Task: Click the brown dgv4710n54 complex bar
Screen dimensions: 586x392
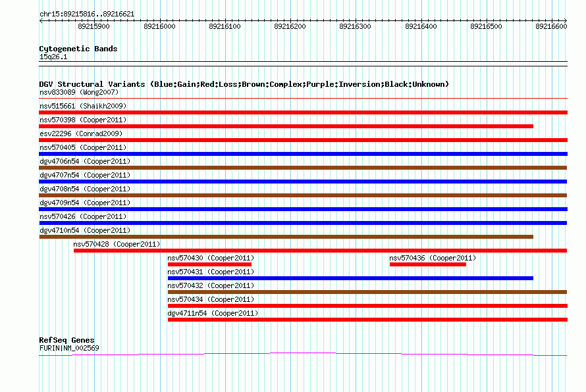Action: (x=286, y=237)
